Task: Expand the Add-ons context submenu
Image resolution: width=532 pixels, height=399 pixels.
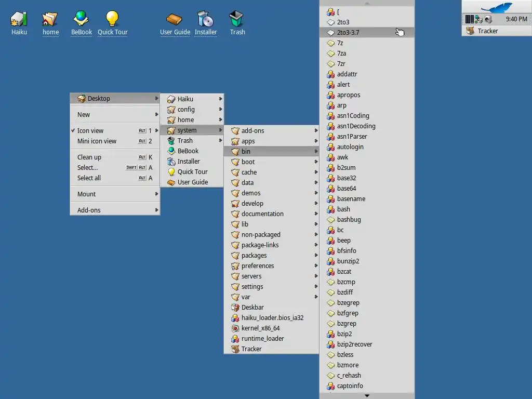Action: click(115, 210)
